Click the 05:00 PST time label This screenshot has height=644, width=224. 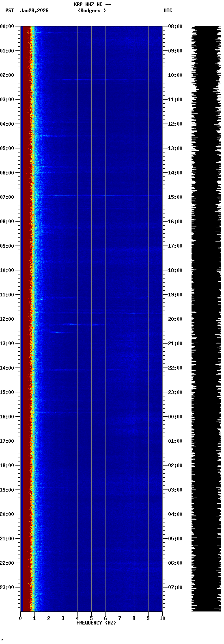point(7,148)
